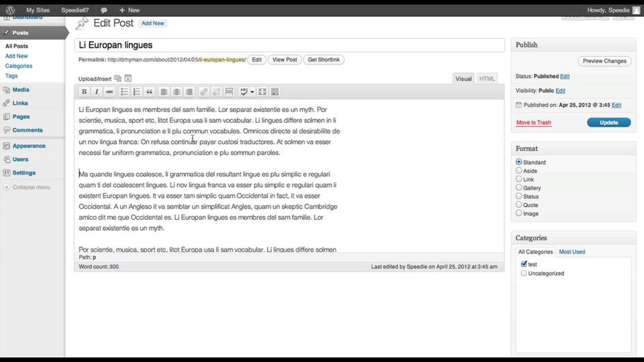Apply strikethrough formatting
The height and width of the screenshot is (362, 644).
(109, 92)
